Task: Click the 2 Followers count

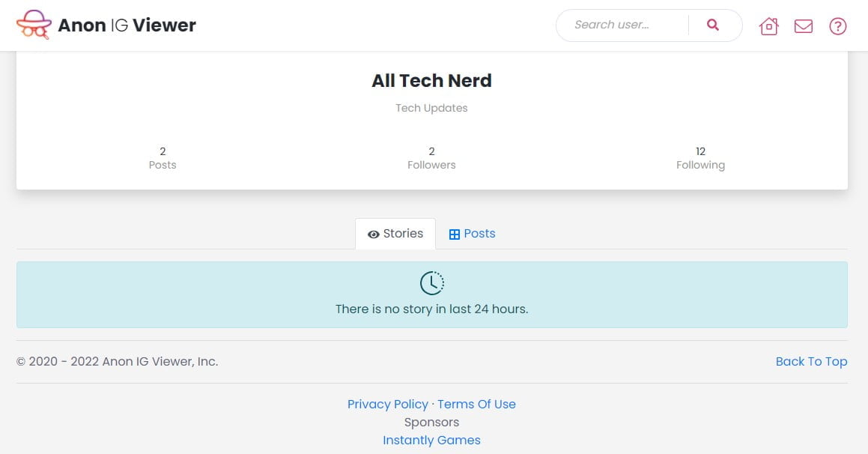Action: pyautogui.click(x=431, y=158)
